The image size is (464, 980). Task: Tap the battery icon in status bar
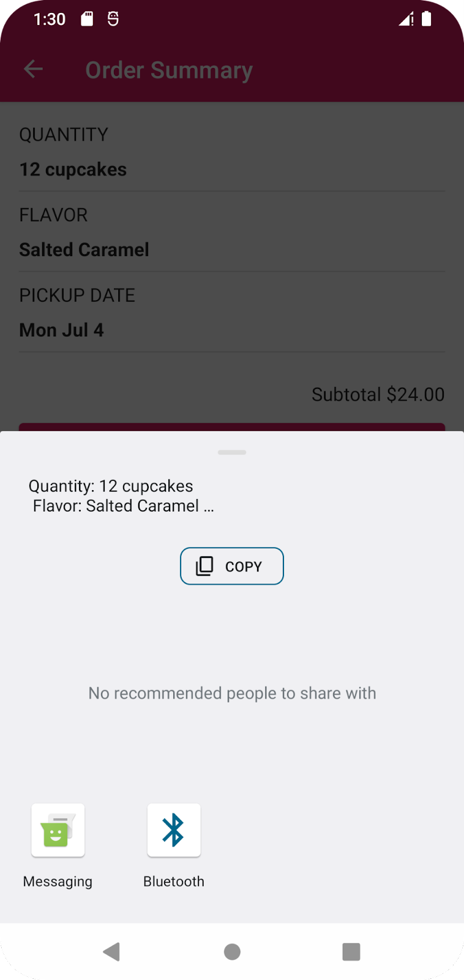pos(427,19)
